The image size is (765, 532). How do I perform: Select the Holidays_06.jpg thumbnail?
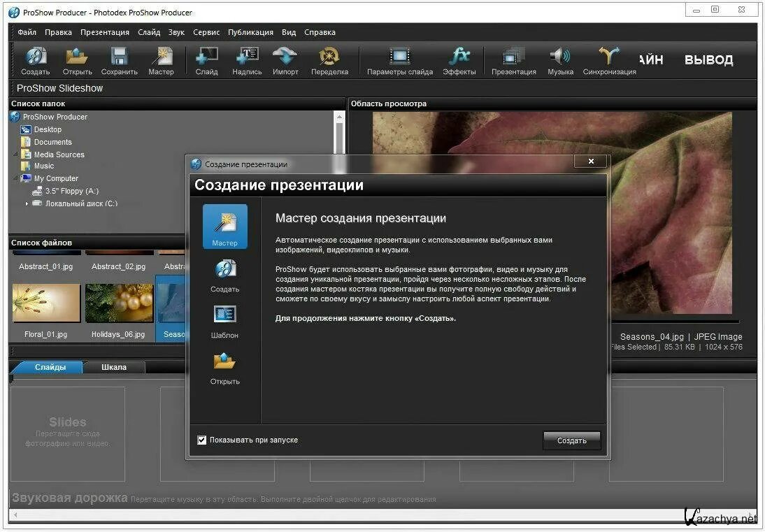(x=119, y=303)
